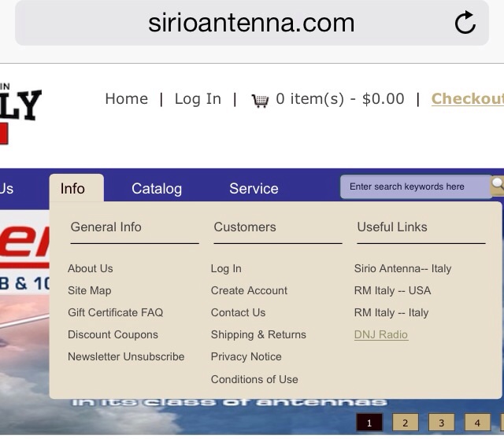This screenshot has width=504, height=439.
Task: Visit the DNJ Radio link
Action: [x=381, y=334]
